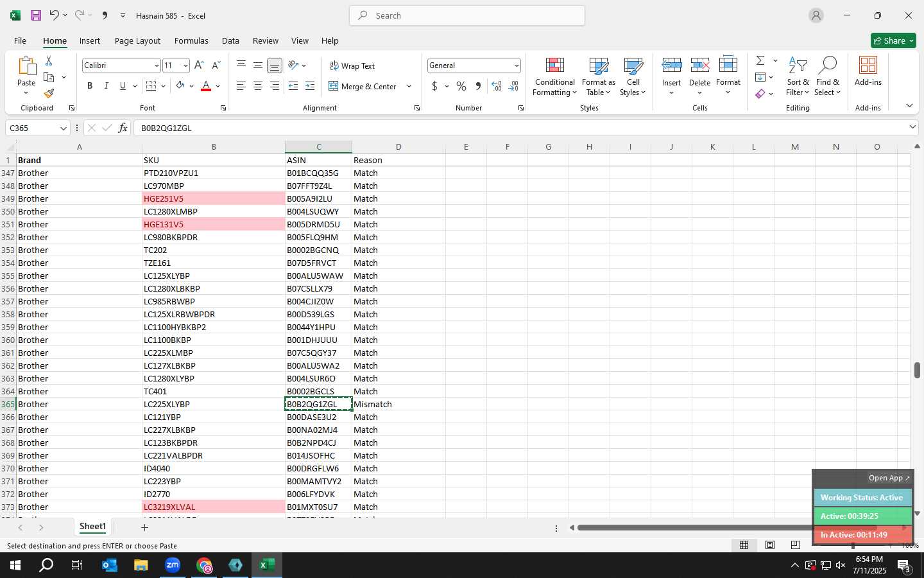
Task: Increase the indent level
Action: (310, 86)
